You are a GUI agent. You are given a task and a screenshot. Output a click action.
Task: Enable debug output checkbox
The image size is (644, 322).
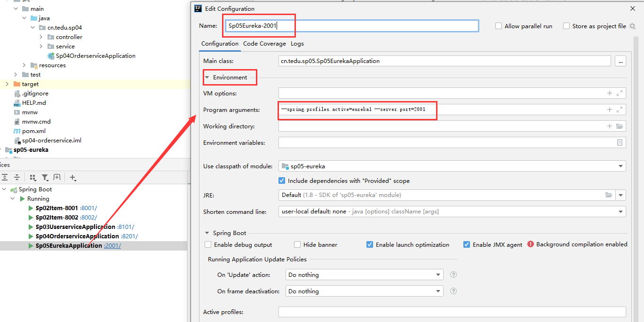pos(208,244)
